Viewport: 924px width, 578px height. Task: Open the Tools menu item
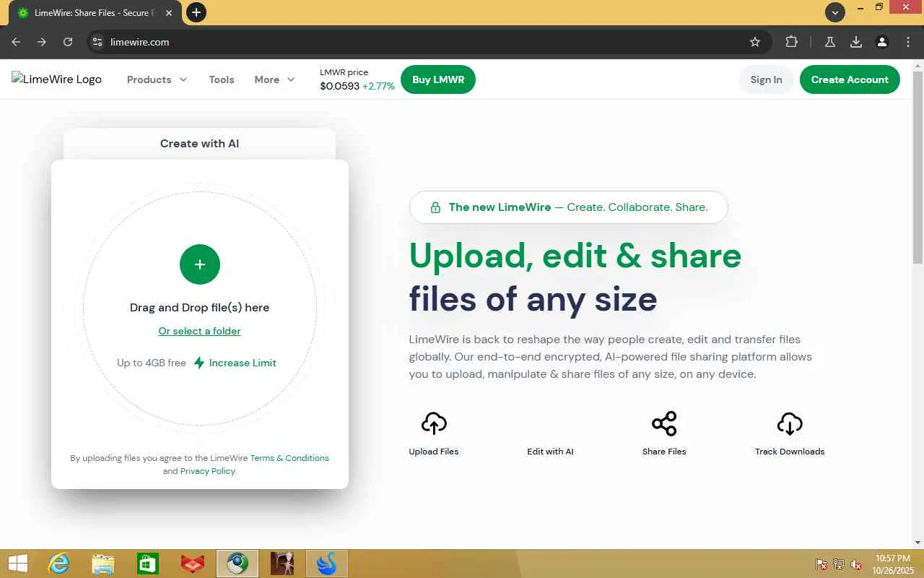pos(222,79)
